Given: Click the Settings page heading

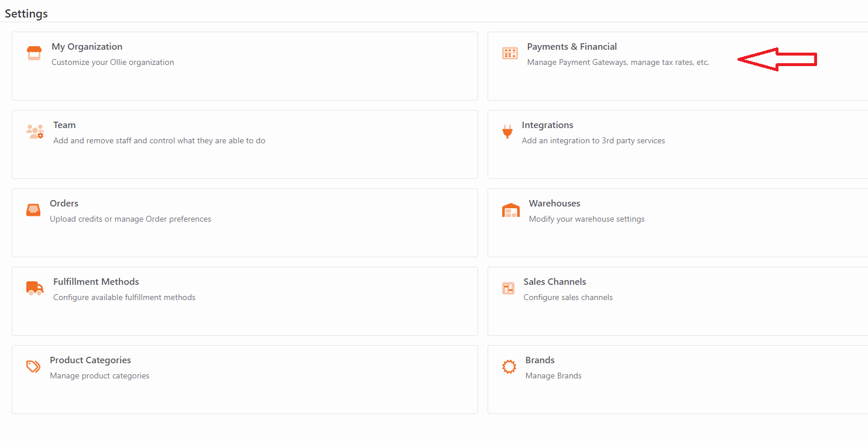Looking at the screenshot, I should [26, 13].
